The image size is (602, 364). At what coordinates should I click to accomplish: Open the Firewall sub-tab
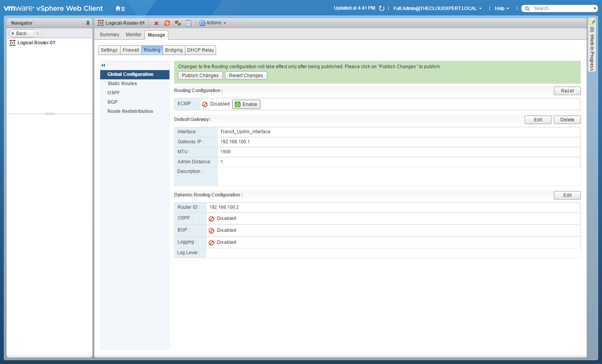[x=131, y=50]
